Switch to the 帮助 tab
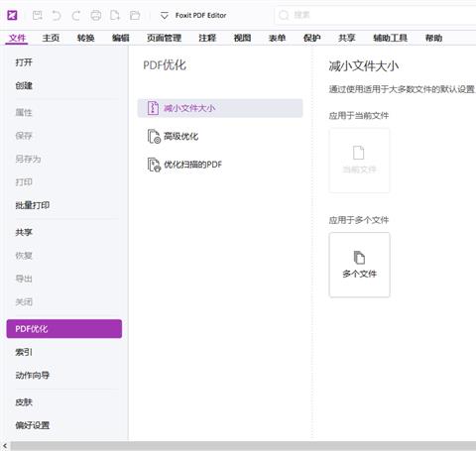 tap(433, 38)
